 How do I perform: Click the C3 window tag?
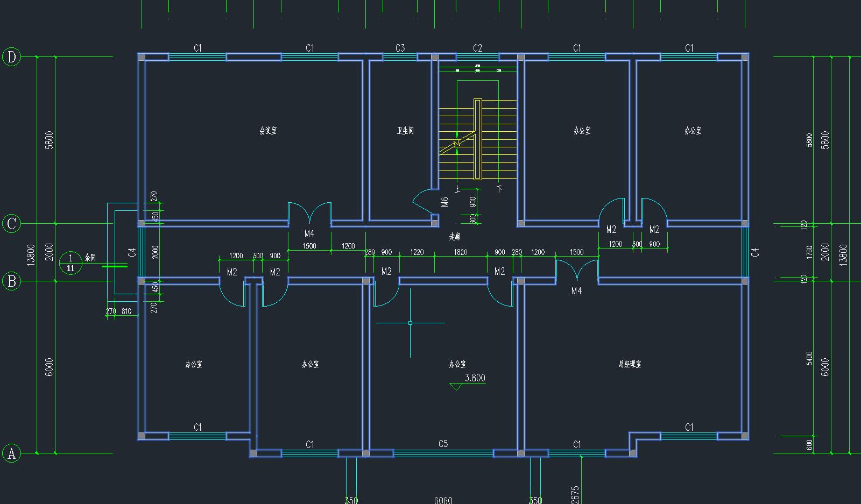[400, 48]
